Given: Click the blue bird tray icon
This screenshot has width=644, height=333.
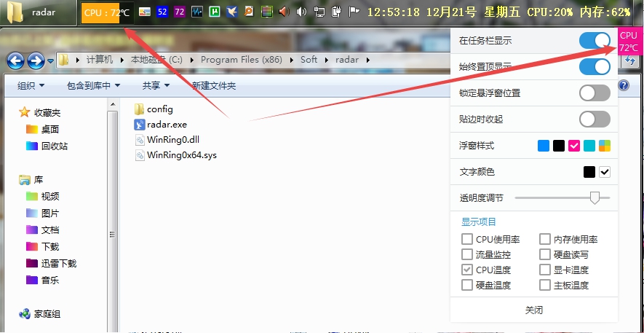Looking at the screenshot, I should click(231, 12).
